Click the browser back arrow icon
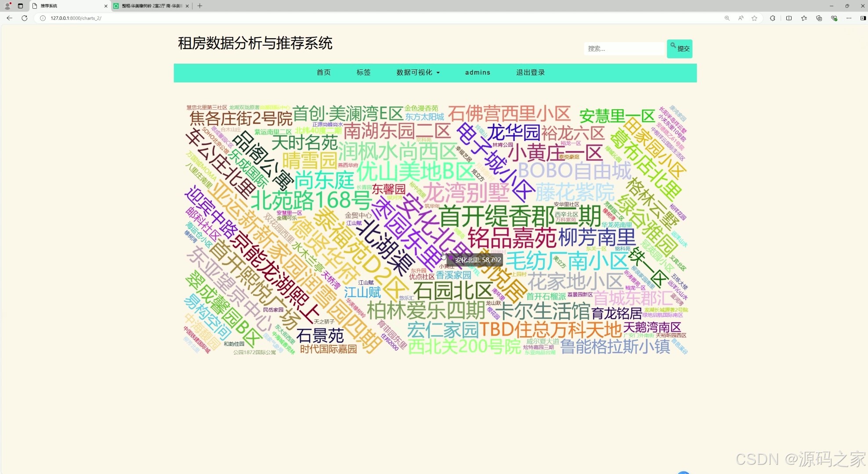 (9, 18)
